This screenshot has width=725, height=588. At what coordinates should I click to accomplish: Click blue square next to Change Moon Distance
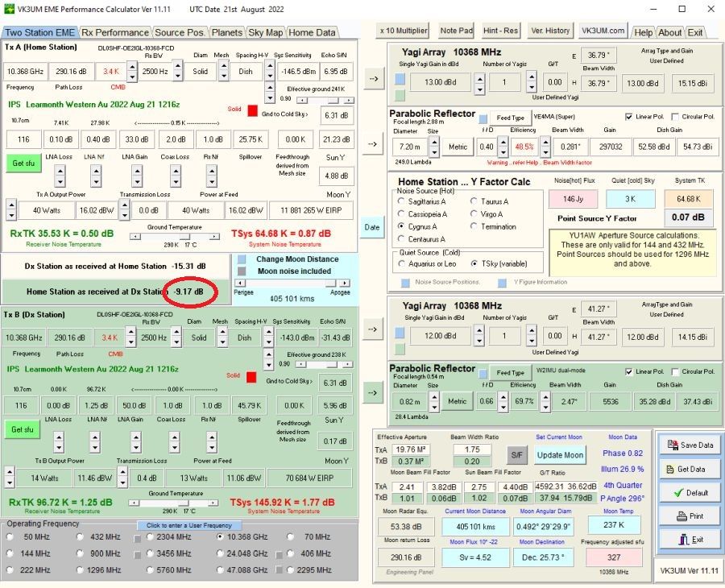pyautogui.click(x=242, y=259)
